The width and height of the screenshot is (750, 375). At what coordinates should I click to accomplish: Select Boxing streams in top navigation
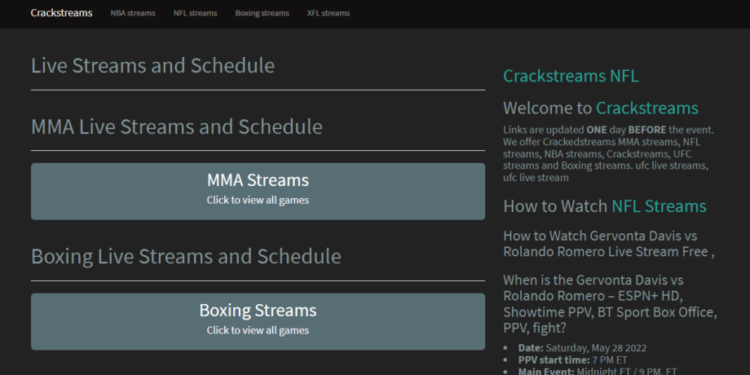point(262,13)
